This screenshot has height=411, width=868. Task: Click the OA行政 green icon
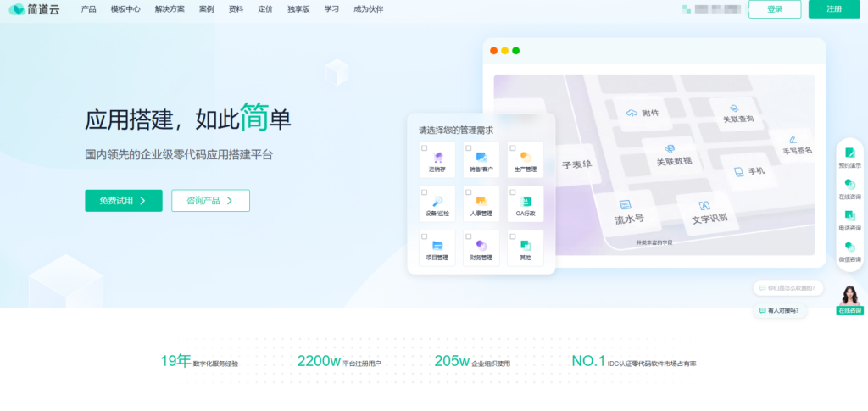526,202
